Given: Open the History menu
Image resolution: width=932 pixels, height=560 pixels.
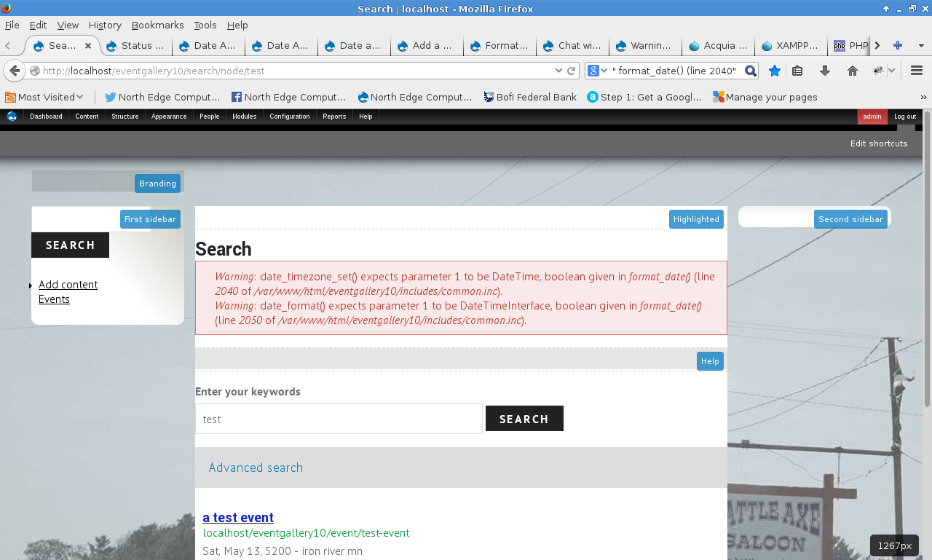Looking at the screenshot, I should 105,25.
